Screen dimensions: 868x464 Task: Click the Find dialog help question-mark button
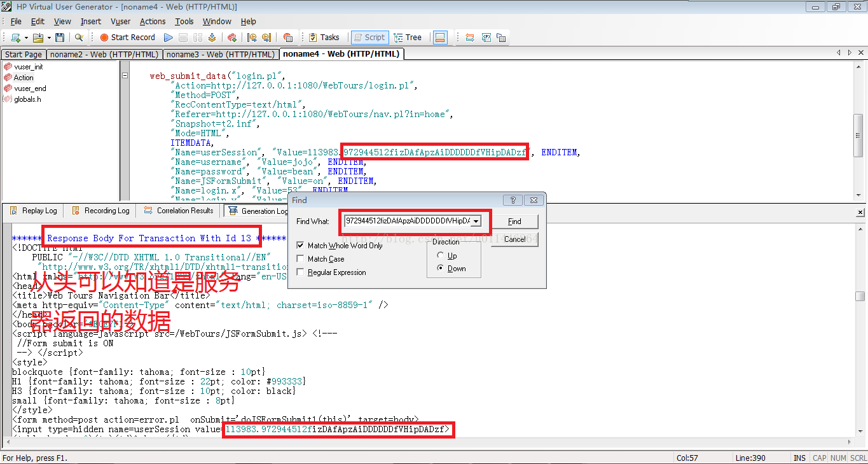tap(513, 200)
